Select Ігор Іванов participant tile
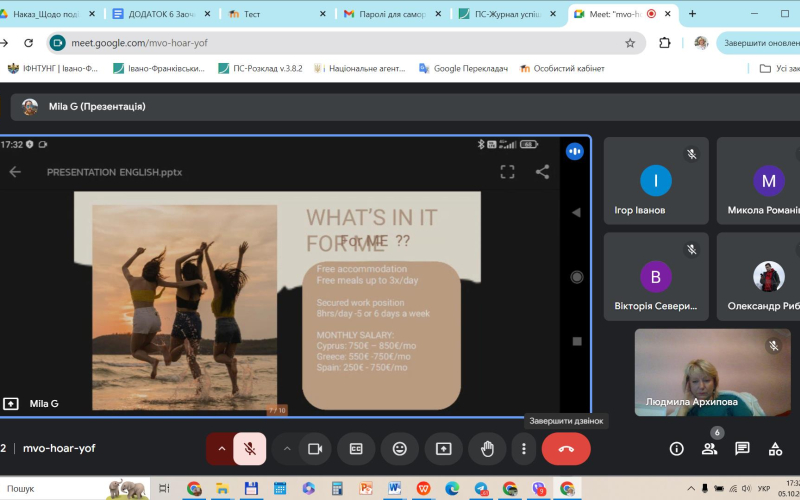 point(656,181)
